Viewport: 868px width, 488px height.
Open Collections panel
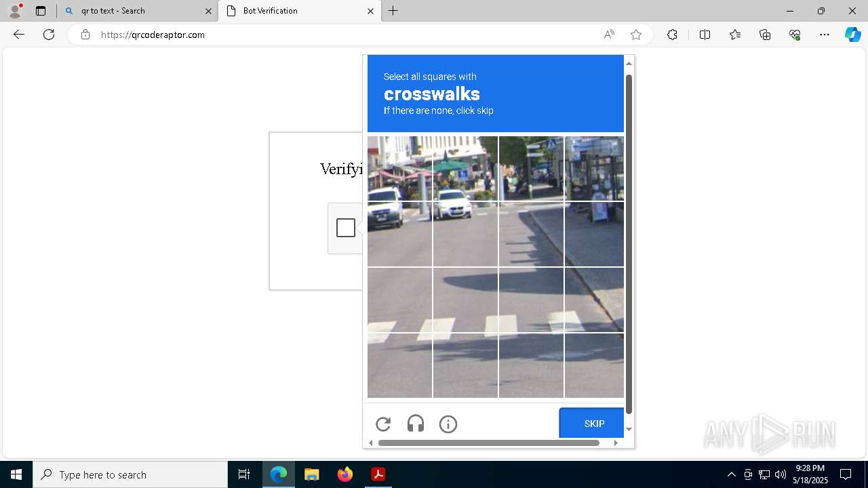[x=765, y=35]
